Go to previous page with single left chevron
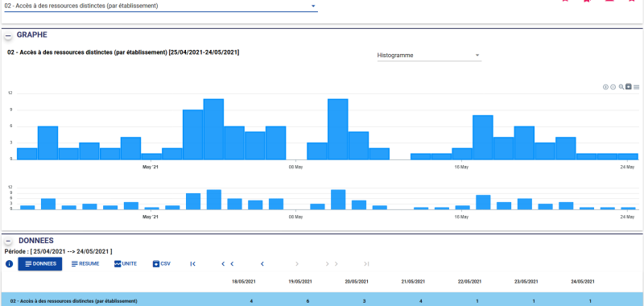This screenshot has width=644, height=306. pos(262,263)
